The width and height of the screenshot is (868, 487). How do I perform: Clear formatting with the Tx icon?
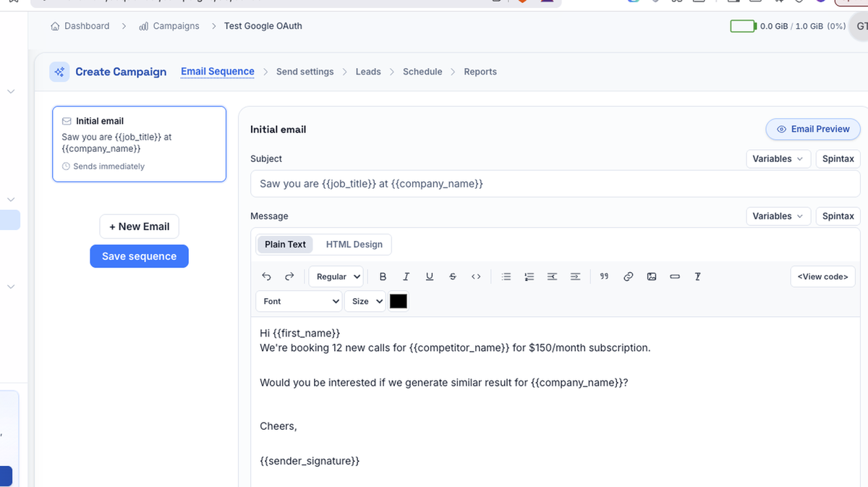point(698,276)
